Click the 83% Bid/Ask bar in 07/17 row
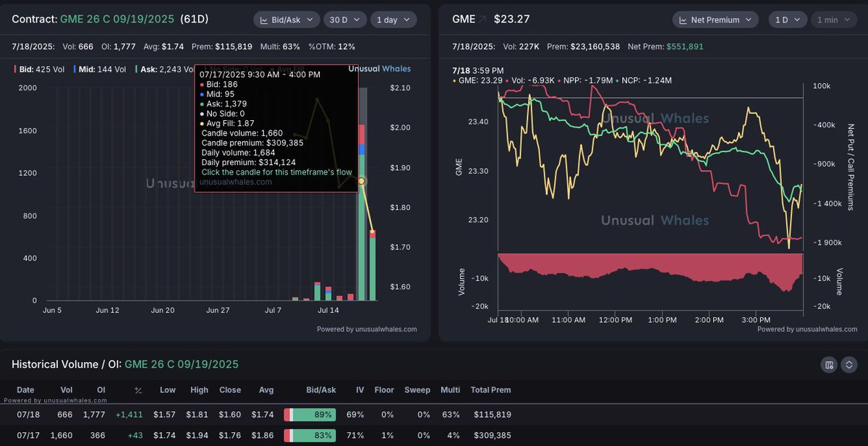 (310, 436)
